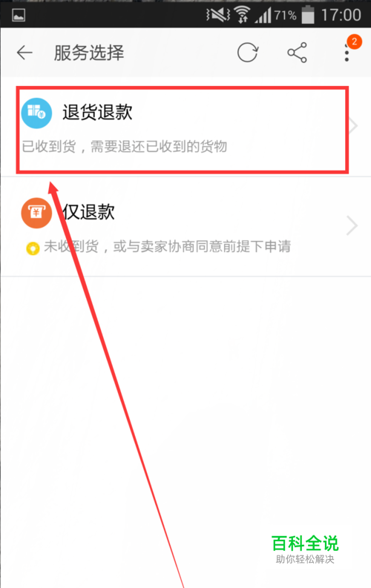
Task: Tap the blue 退货退款 package icon
Action: coord(36,113)
